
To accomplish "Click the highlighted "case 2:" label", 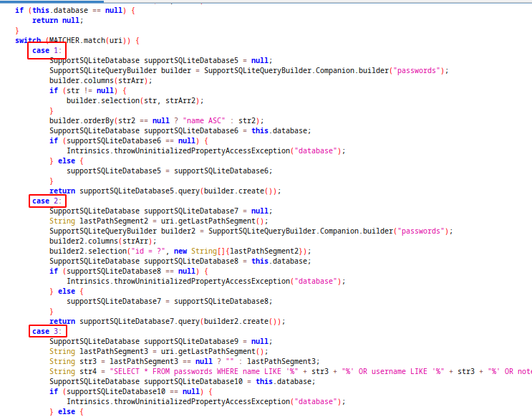I will click(x=47, y=201).
